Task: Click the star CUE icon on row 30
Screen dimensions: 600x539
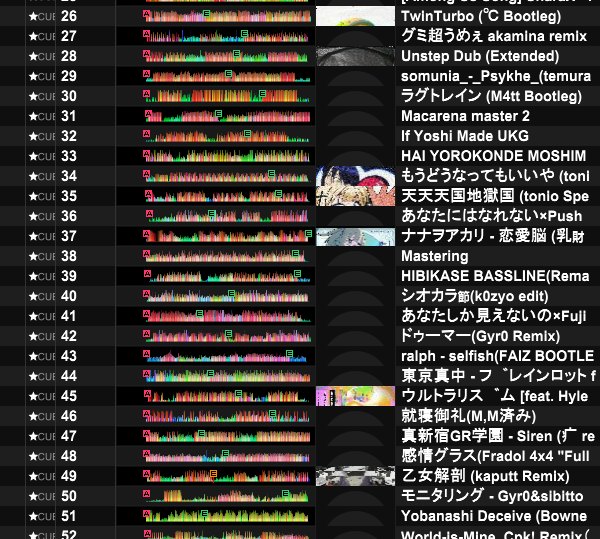Action: pyautogui.click(x=42, y=96)
